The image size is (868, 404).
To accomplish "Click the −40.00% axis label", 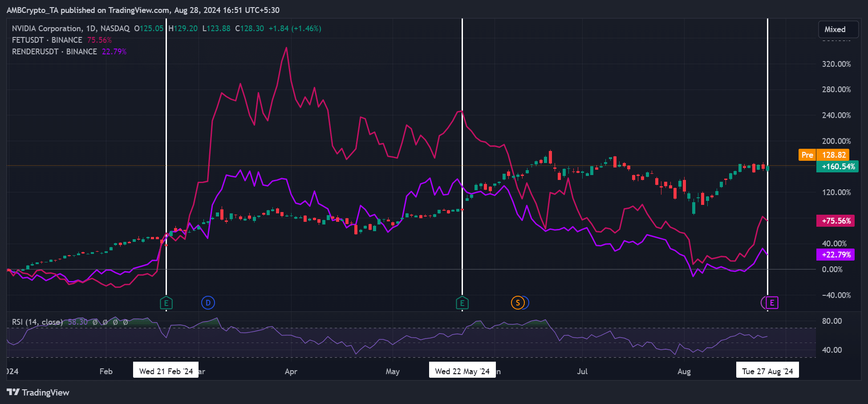I will coord(836,295).
